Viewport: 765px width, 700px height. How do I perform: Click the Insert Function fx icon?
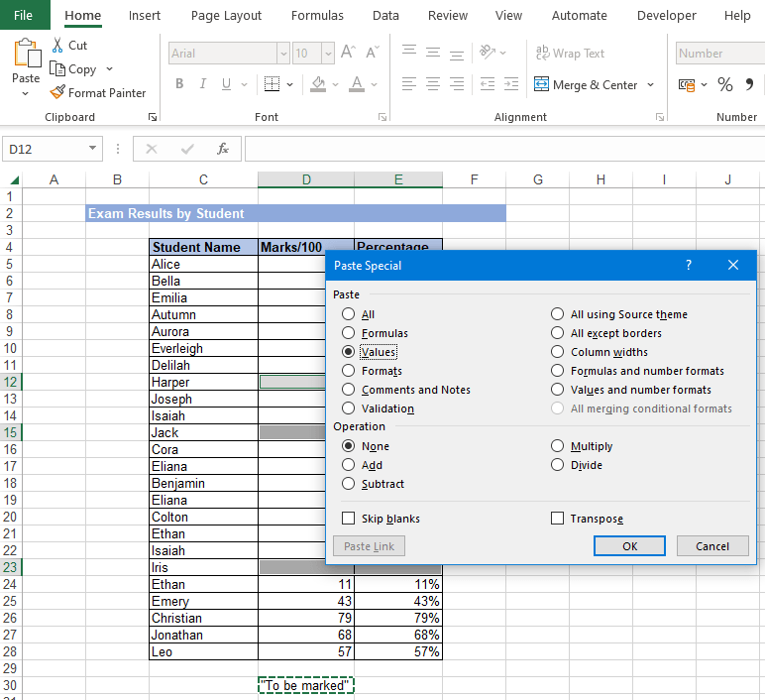coord(223,149)
